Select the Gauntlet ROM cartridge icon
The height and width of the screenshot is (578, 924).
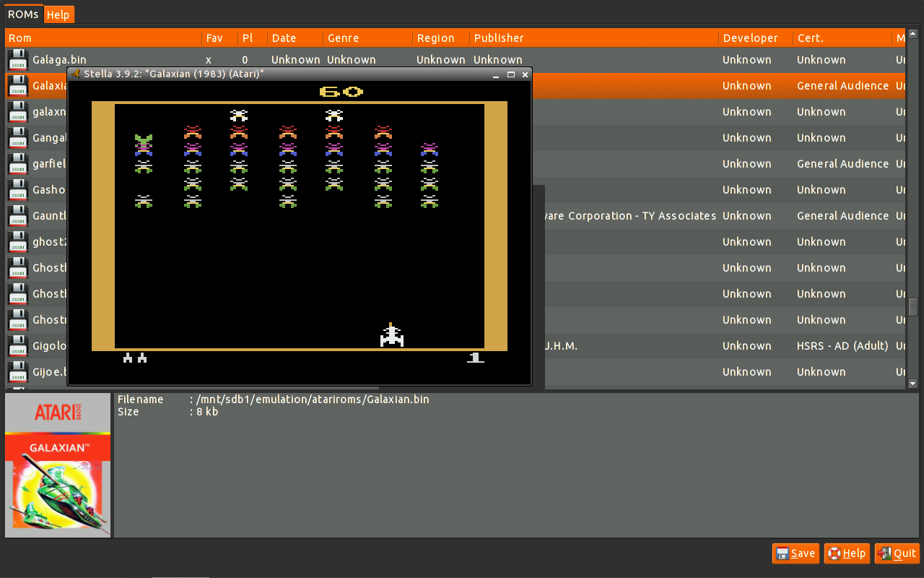(x=17, y=215)
